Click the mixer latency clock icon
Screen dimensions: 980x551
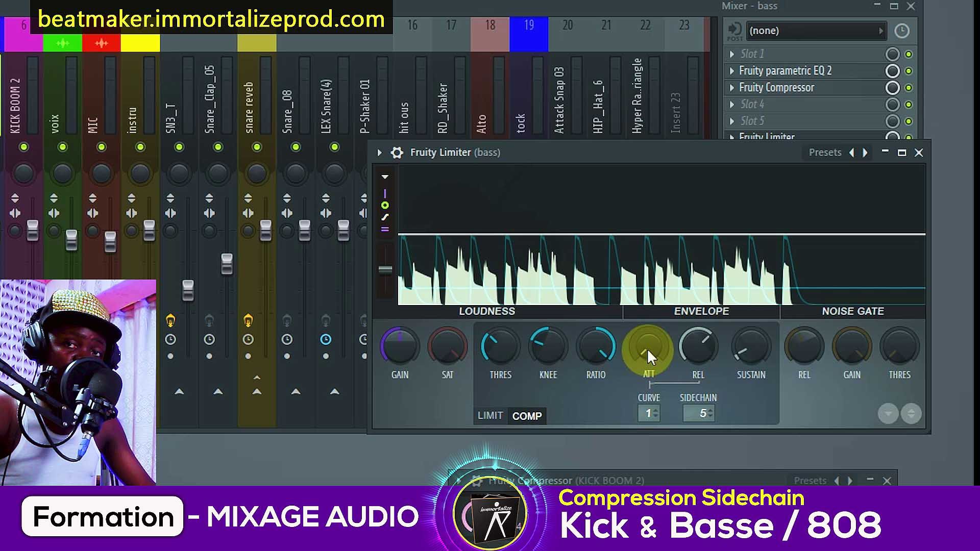click(902, 31)
